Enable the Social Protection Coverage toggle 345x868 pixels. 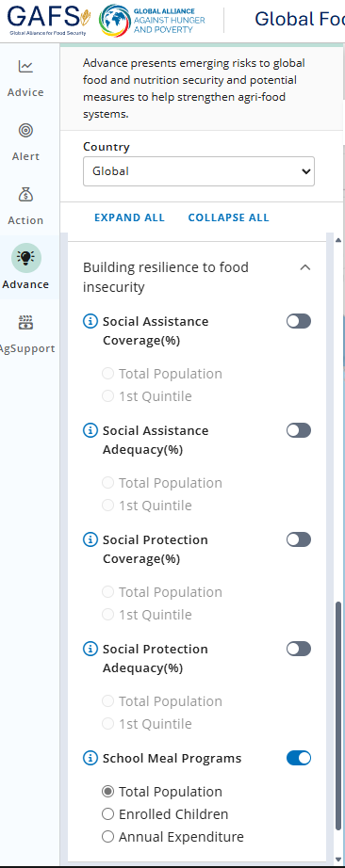(299, 539)
